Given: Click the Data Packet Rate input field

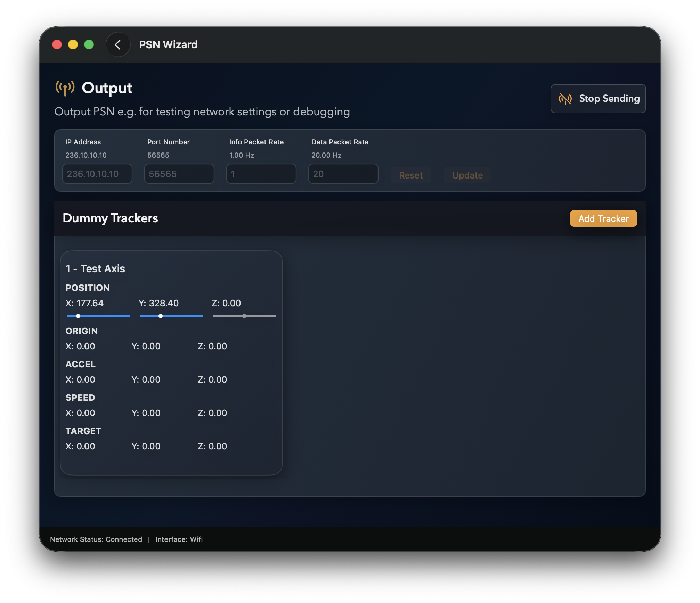Looking at the screenshot, I should click(x=343, y=174).
